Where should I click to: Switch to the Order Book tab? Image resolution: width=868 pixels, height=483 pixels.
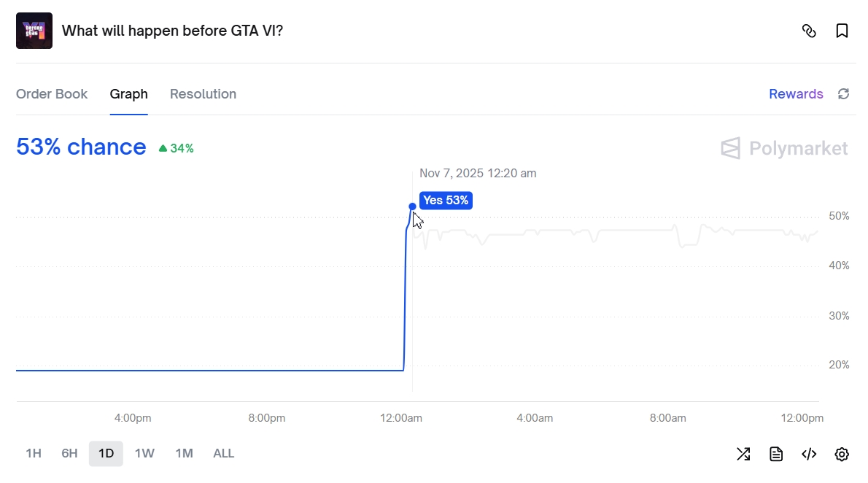(x=52, y=93)
